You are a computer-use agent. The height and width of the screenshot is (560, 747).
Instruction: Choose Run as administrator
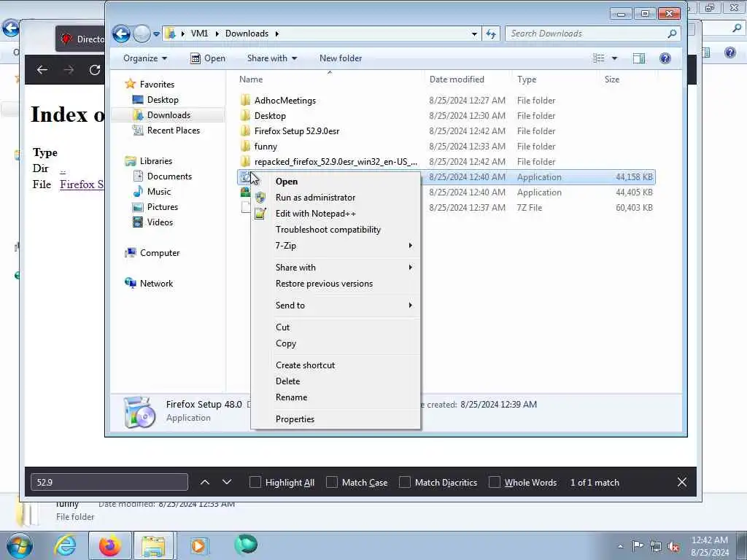pos(336,197)
